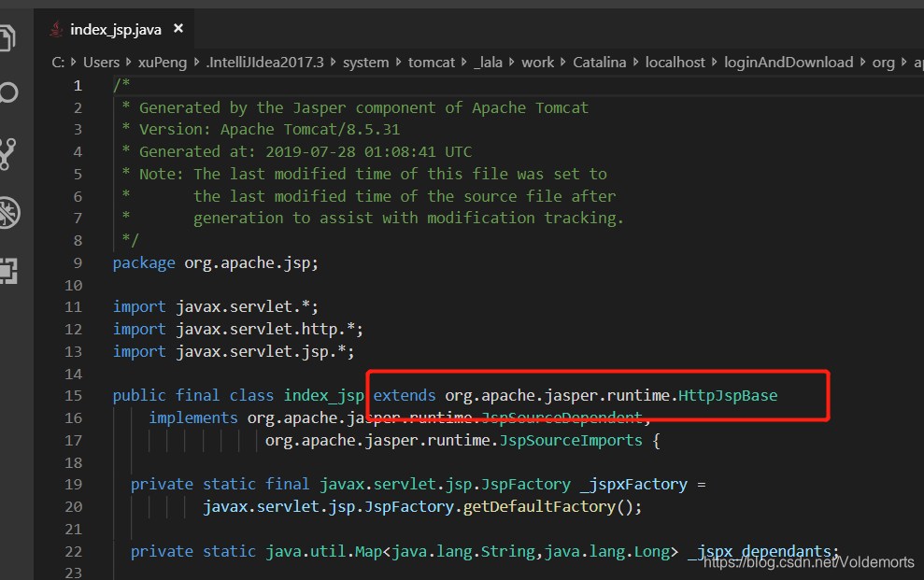Image resolution: width=924 pixels, height=580 pixels.
Task: Click 'JspSourceImports' type on line 17
Action: (x=571, y=441)
